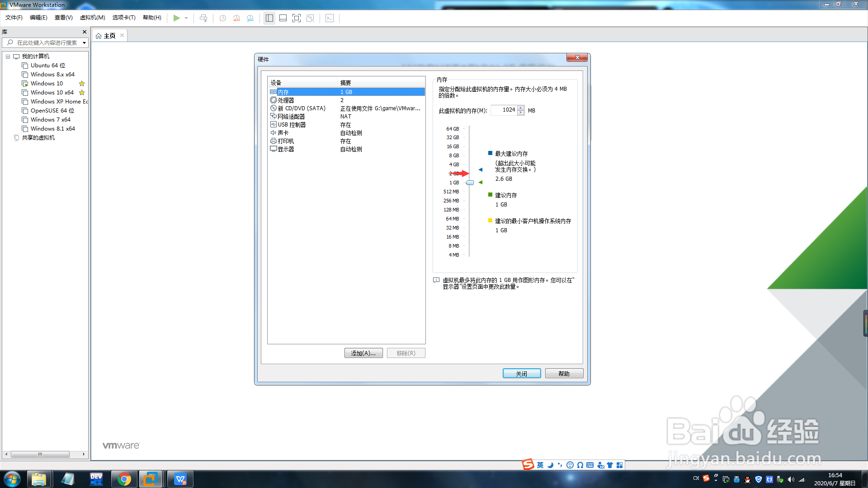This screenshot has height=488, width=868.
Task: Open the console view icon in toolbar
Action: pyautogui.click(x=330, y=18)
